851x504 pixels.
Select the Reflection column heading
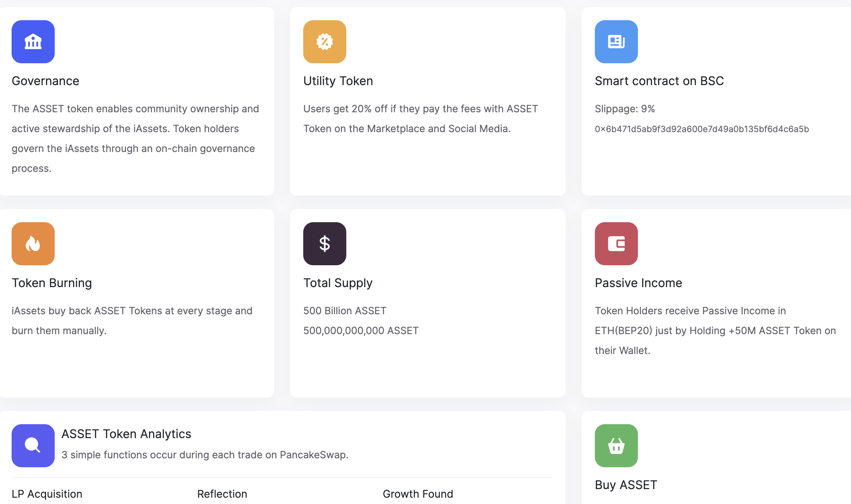[222, 494]
